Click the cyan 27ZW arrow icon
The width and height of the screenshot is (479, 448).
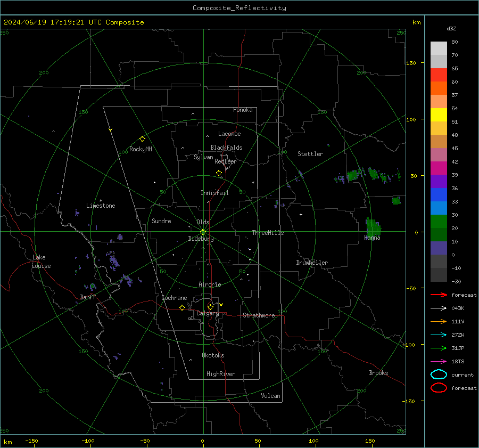point(439,335)
